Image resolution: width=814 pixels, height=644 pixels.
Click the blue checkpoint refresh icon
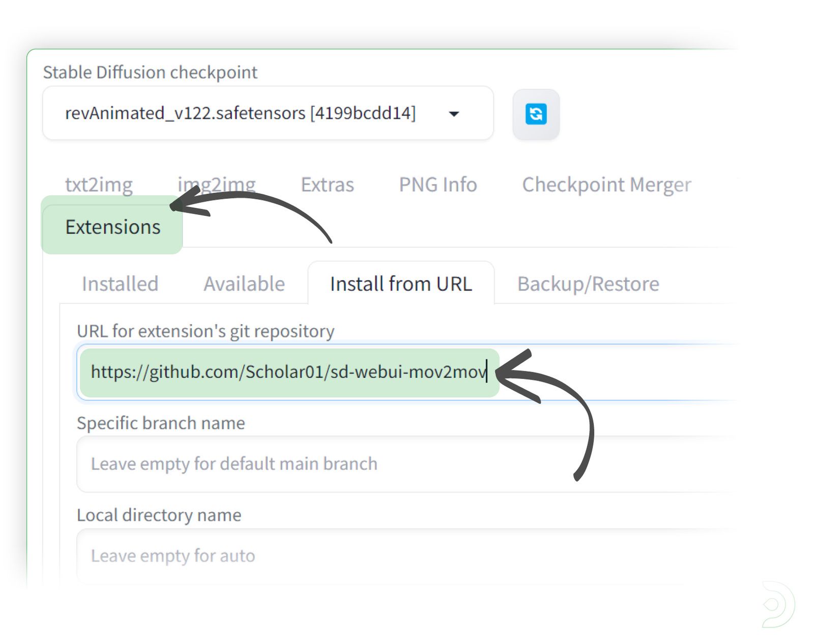pos(536,113)
